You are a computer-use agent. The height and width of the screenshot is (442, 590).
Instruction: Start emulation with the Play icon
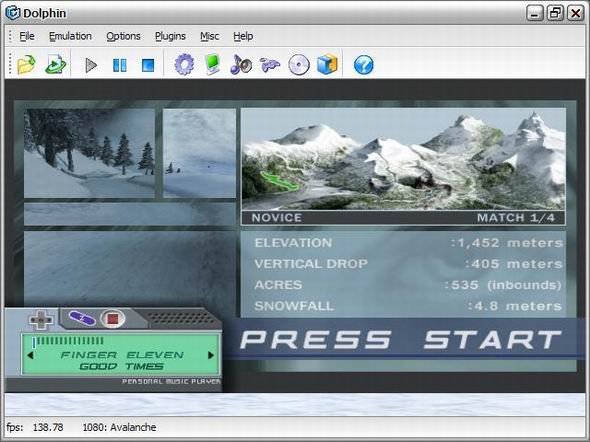click(91, 65)
